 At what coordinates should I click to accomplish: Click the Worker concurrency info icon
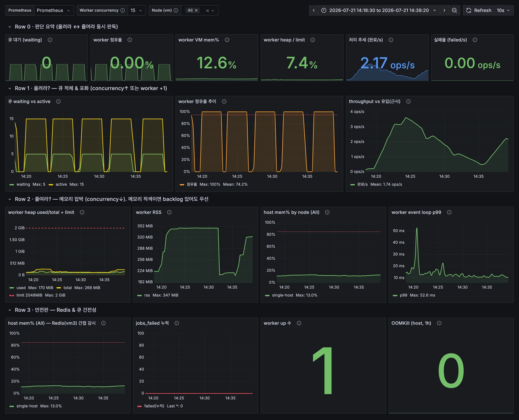(x=123, y=10)
